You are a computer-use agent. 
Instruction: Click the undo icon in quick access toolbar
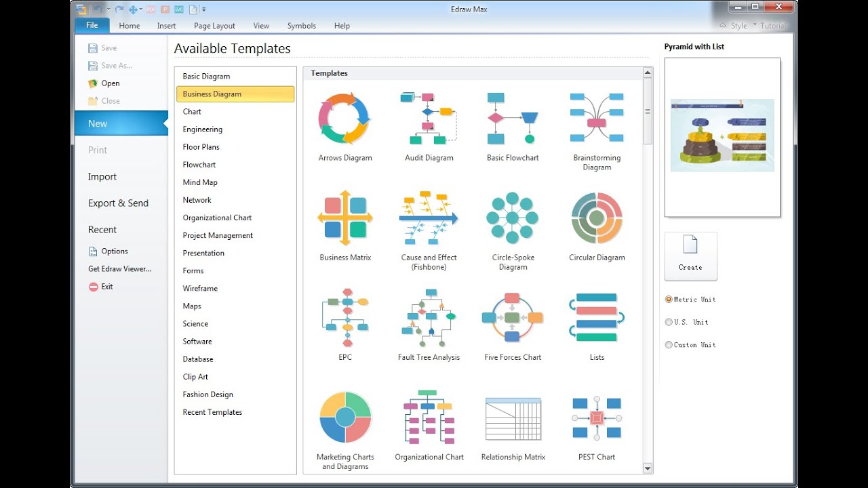pyautogui.click(x=97, y=9)
